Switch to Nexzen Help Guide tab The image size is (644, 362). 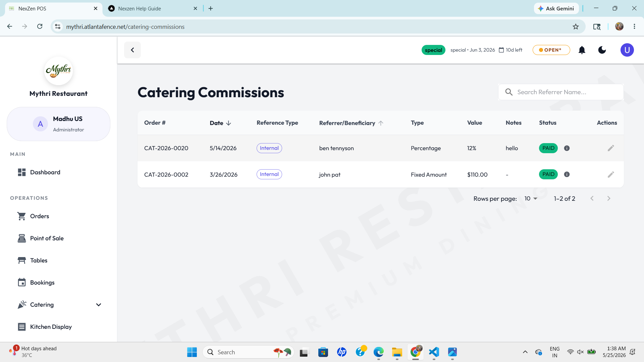coord(153,8)
